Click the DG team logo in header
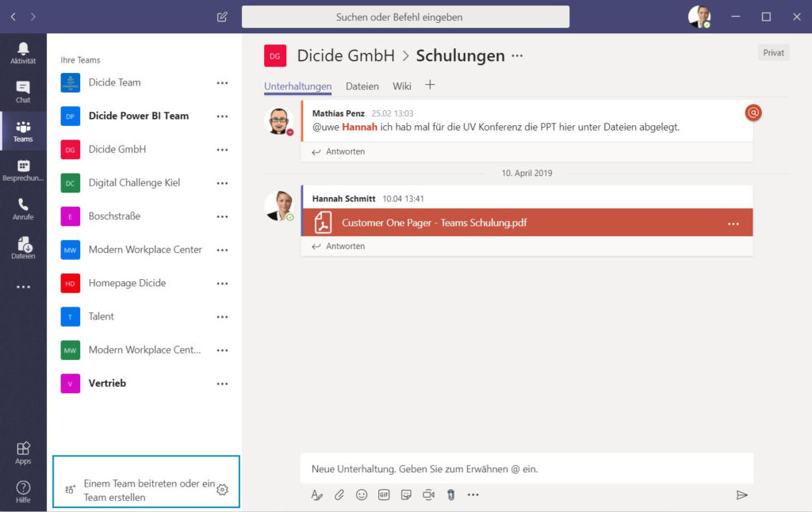Image resolution: width=812 pixels, height=512 pixels. tap(275, 56)
